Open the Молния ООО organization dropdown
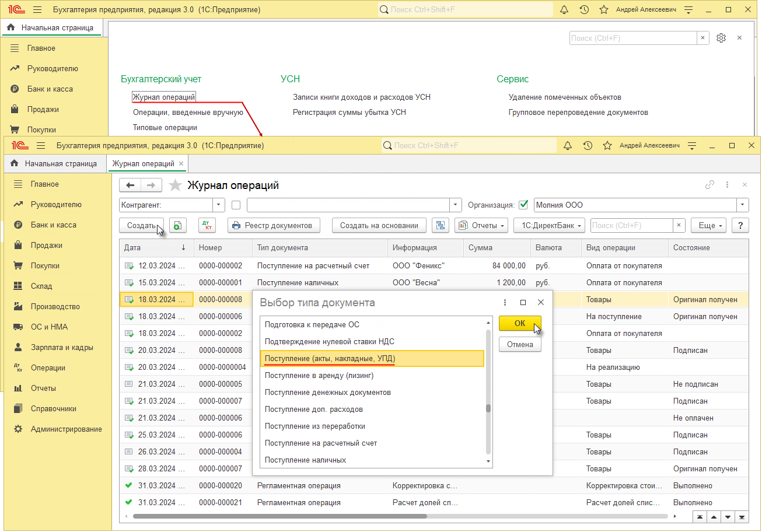762x532 pixels. [x=742, y=205]
